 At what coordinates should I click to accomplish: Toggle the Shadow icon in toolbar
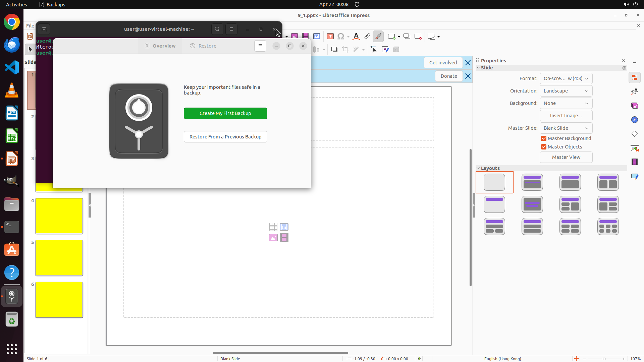point(334,50)
